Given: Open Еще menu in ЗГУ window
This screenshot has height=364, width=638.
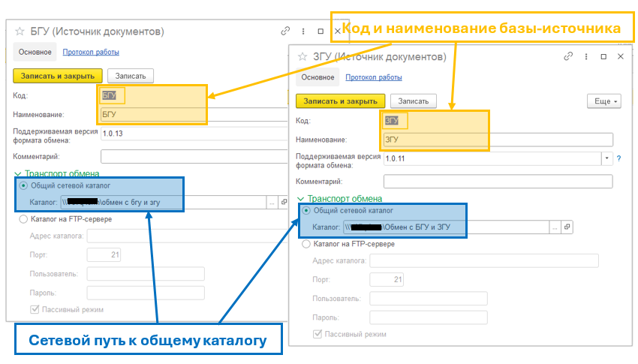Looking at the screenshot, I should click(604, 101).
